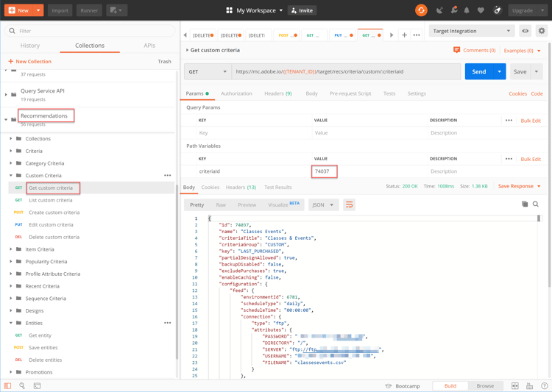
Task: Open Path Variables column options dots
Action: coord(509,159)
